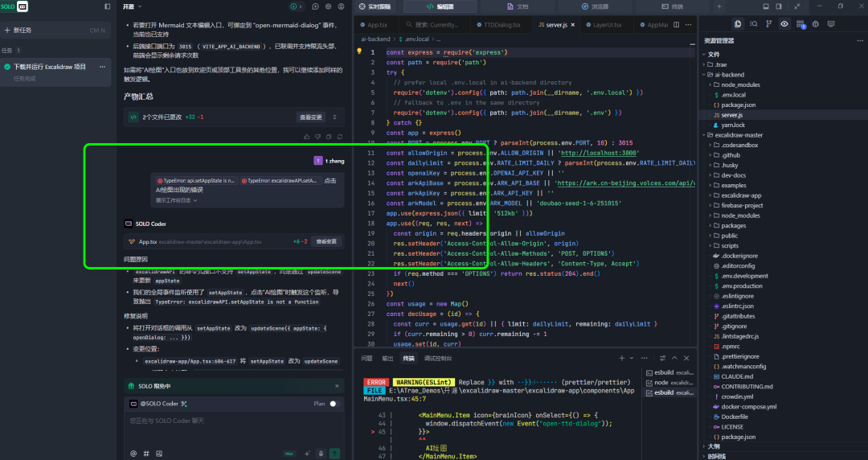Viewport: 868px width, 460px height.
Task: Thumbs up the assistant response
Action: (307, 137)
